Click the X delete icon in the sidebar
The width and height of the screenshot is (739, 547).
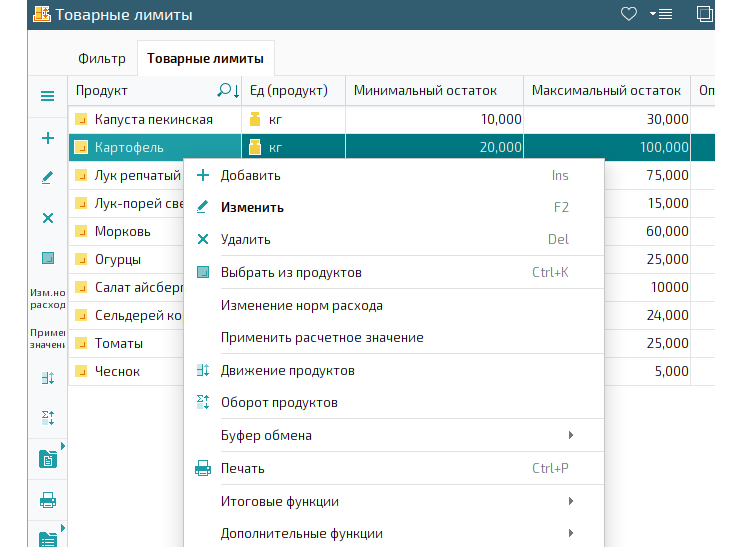tap(48, 218)
